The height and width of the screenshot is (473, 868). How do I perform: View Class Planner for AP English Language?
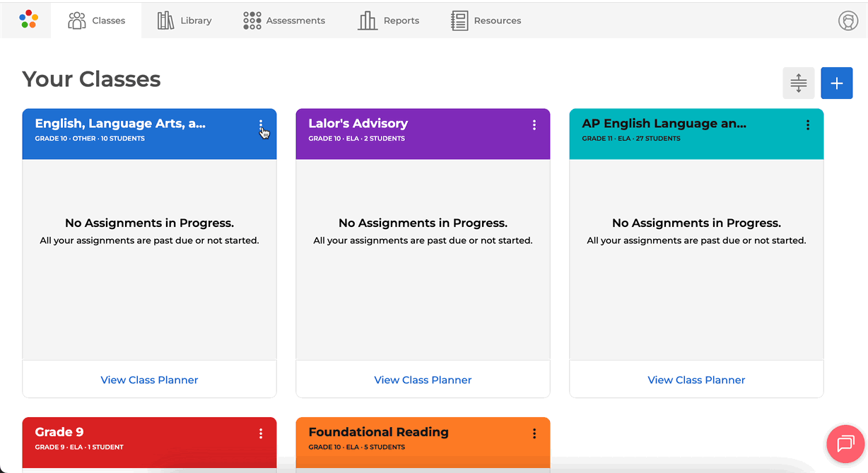[696, 380]
